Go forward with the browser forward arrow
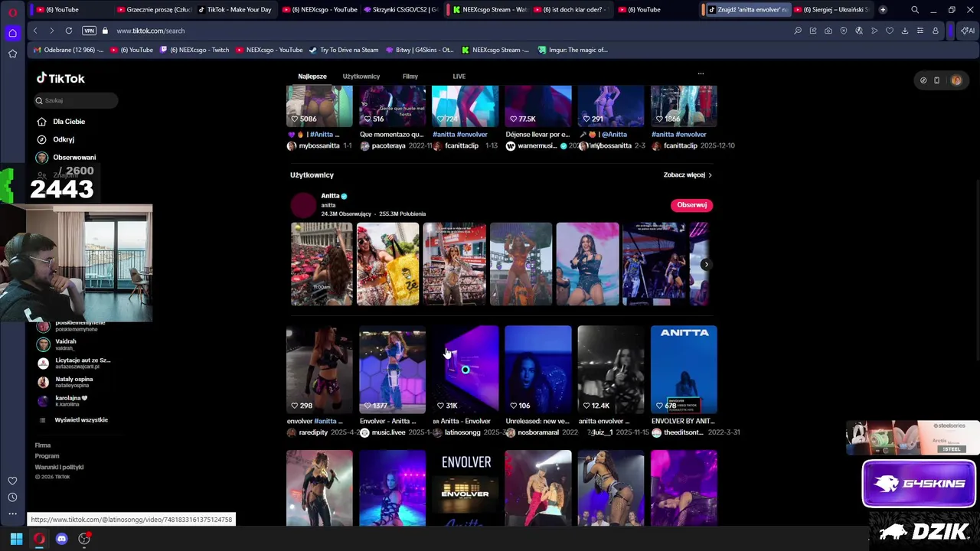This screenshot has height=551, width=980. click(x=51, y=31)
